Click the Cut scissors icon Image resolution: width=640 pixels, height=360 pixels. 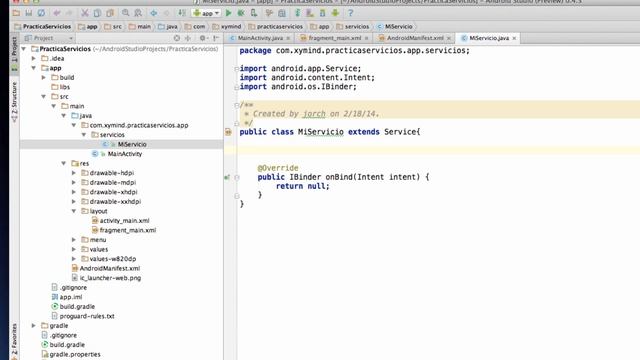point(84,13)
